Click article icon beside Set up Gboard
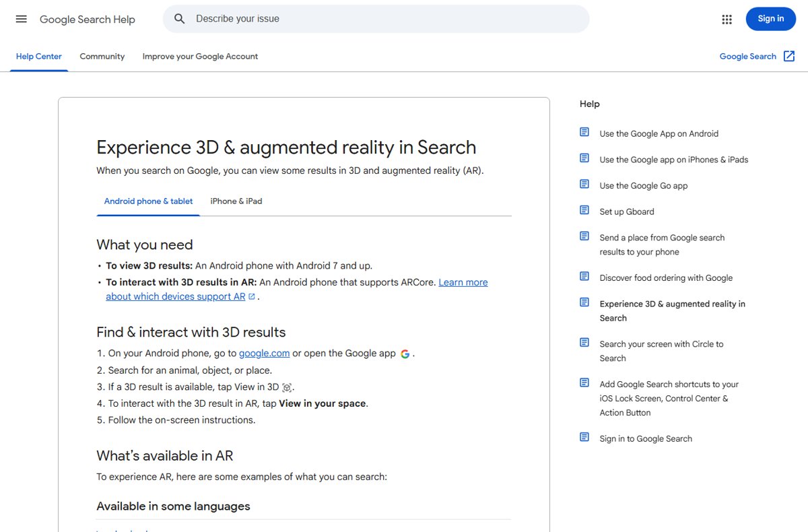 click(584, 210)
